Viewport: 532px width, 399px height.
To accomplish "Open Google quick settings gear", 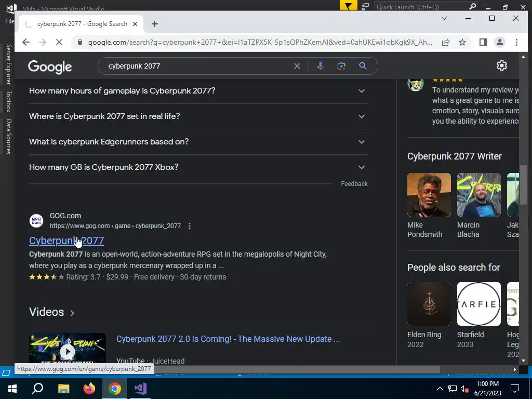I will pos(502,65).
